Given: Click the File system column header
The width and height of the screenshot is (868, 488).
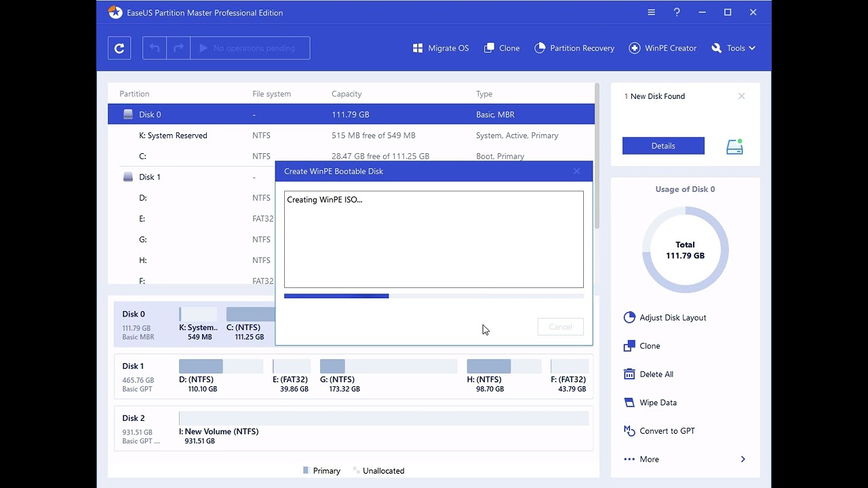Looking at the screenshot, I should (272, 94).
